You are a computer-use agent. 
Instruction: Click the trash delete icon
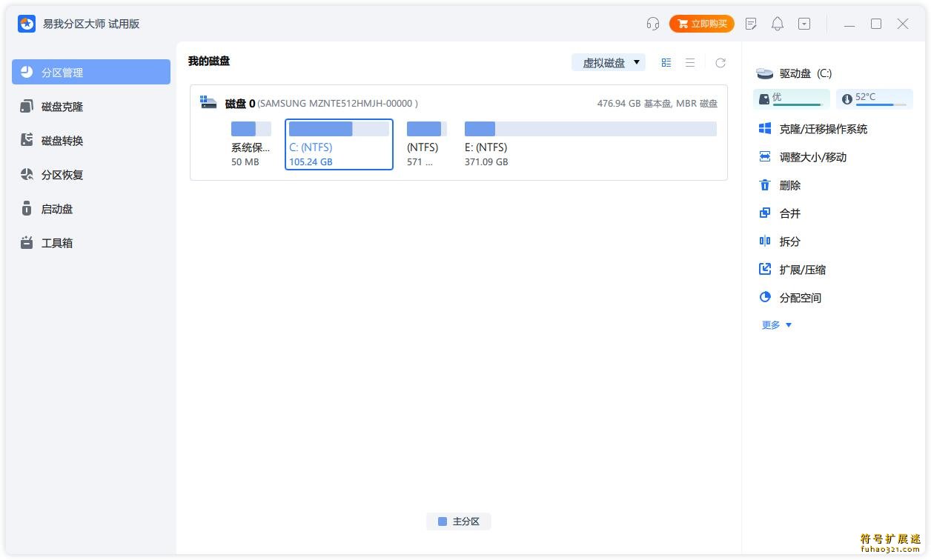click(x=765, y=185)
